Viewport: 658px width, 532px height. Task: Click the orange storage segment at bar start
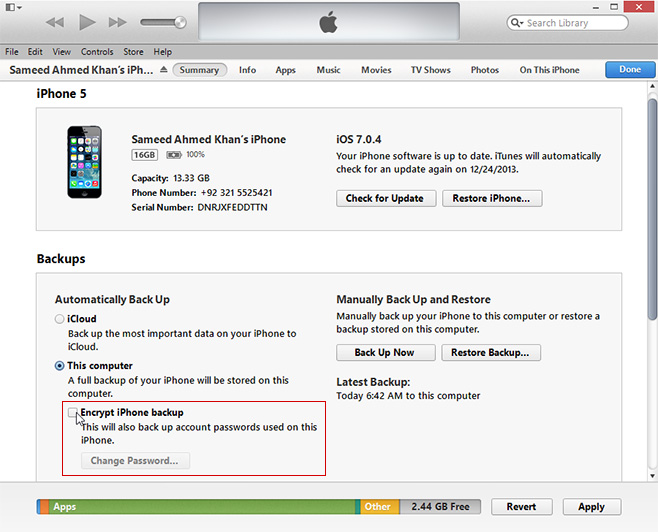click(x=44, y=506)
